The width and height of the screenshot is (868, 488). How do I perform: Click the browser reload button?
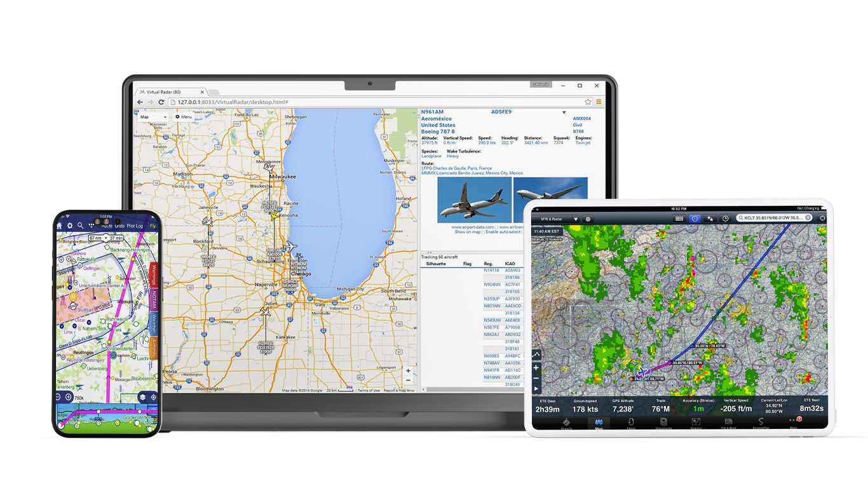pyautogui.click(x=161, y=102)
